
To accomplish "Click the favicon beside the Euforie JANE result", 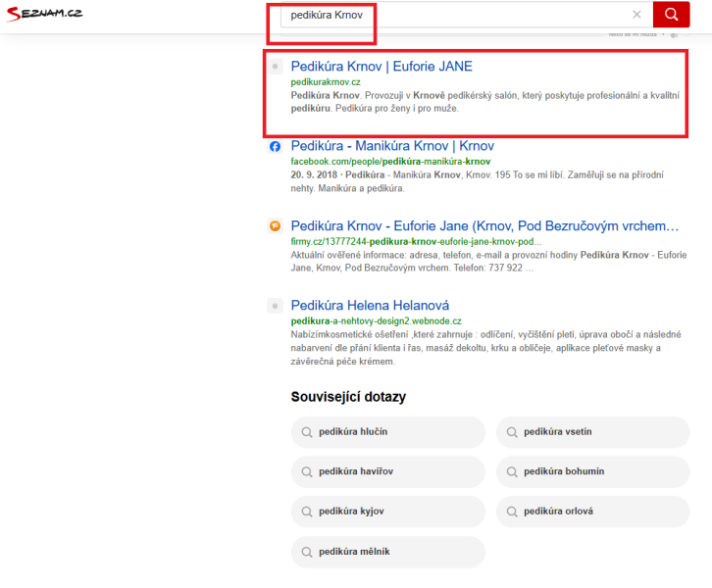I will pos(275,67).
